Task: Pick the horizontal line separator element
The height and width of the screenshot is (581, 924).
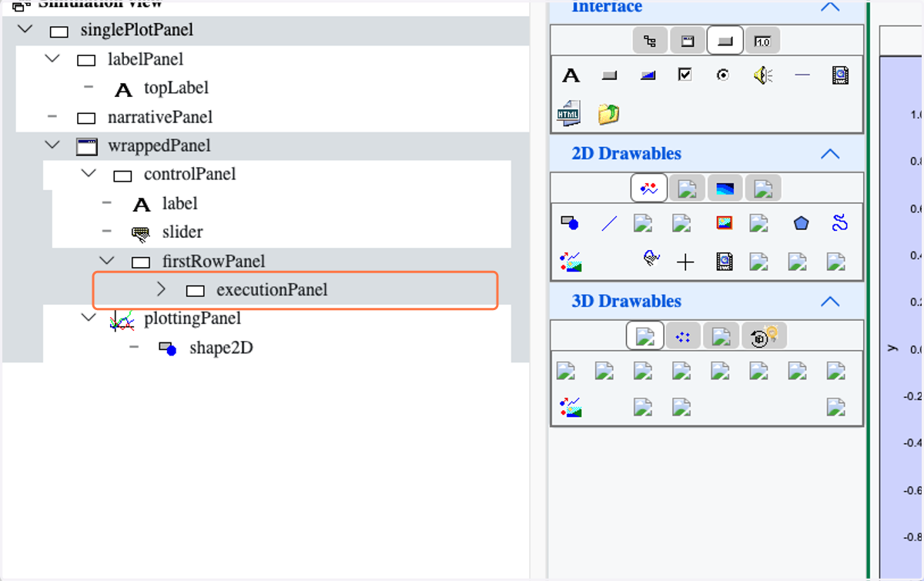Action: point(802,75)
